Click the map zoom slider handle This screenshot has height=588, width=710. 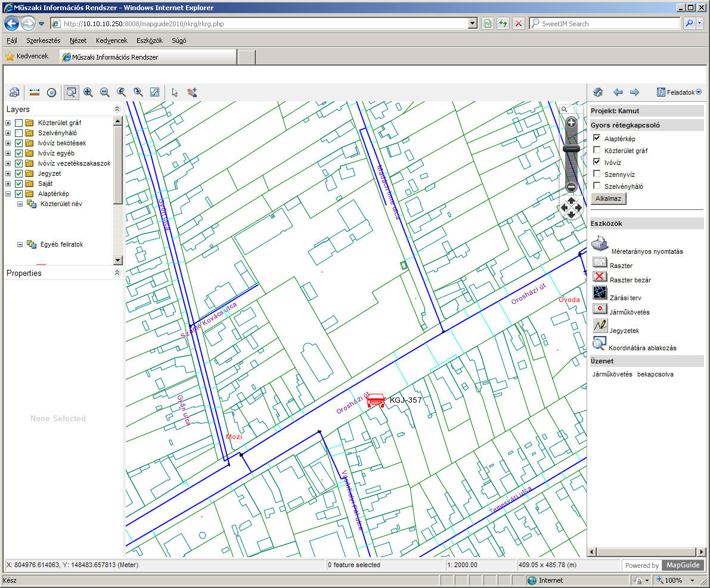[572, 148]
